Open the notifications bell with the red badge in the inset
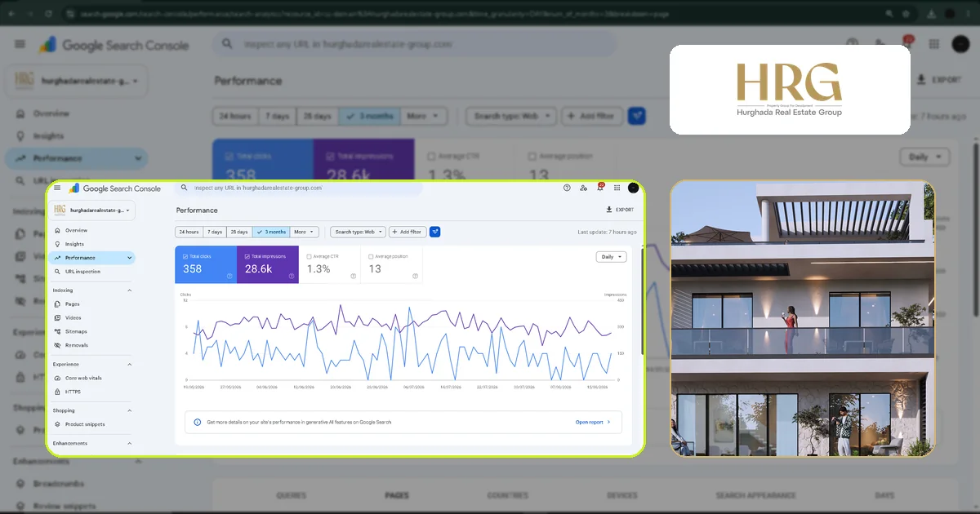This screenshot has width=980, height=514. point(600,188)
